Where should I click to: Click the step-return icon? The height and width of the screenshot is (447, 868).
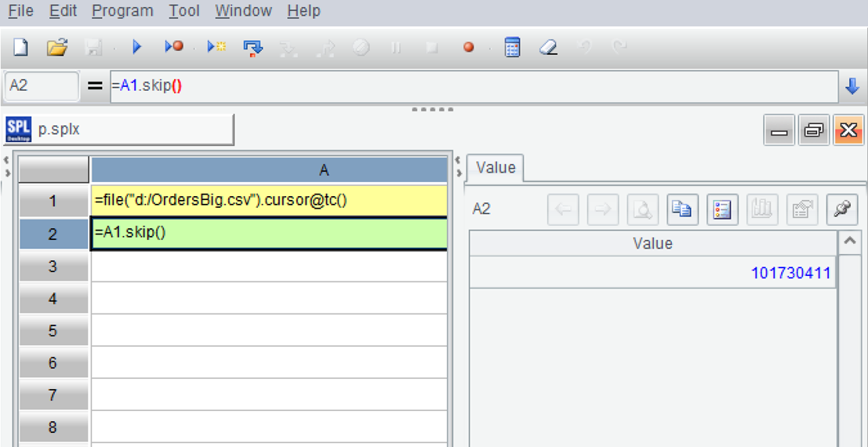coord(325,49)
